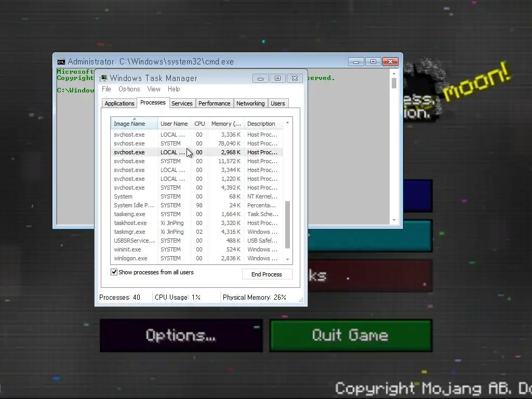This screenshot has height=399, width=532.
Task: Click the Options... game menu button
Action: pos(181,336)
